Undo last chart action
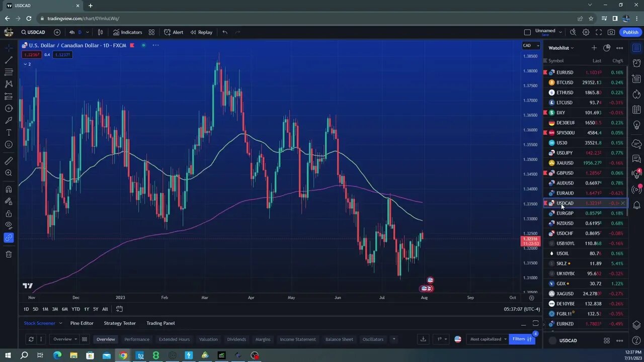The image size is (644, 362). point(225,32)
